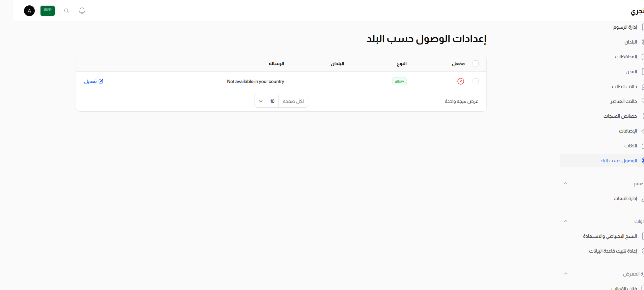The width and height of the screenshot is (644, 290).
Task: Click the page heading إعدادات الوصول حسب البلد
Action: pyautogui.click(x=427, y=39)
